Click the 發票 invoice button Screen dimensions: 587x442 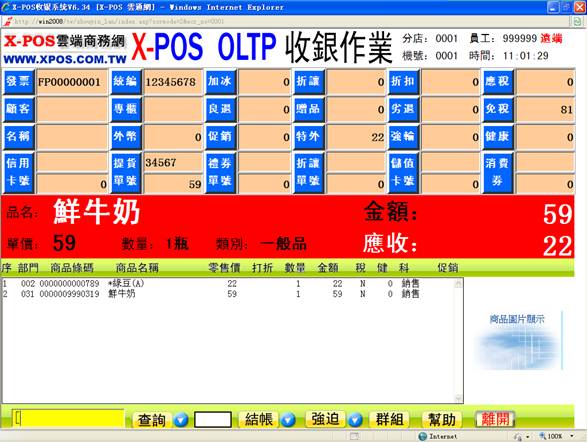[18, 81]
